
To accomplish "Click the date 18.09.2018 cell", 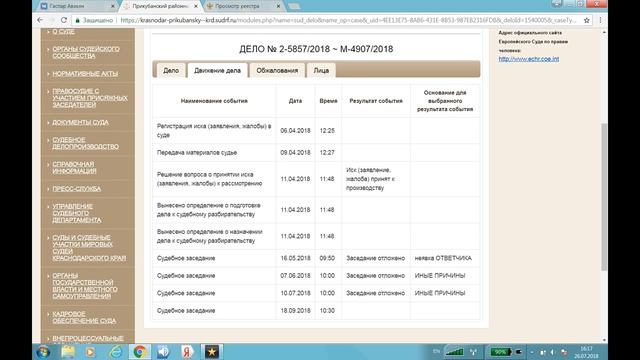I will click(295, 311).
